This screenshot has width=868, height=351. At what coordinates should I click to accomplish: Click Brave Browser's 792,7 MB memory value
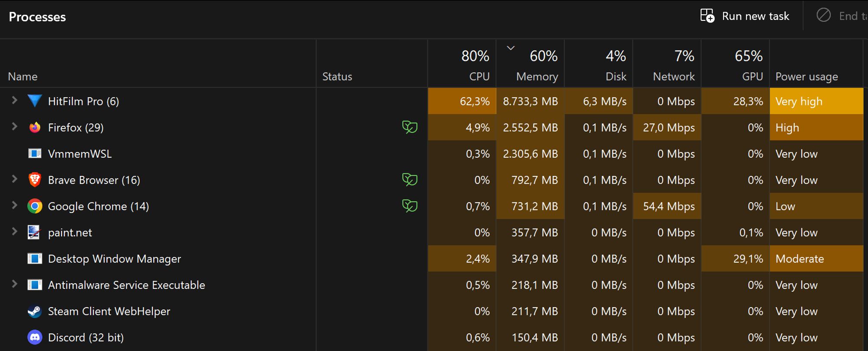click(534, 180)
